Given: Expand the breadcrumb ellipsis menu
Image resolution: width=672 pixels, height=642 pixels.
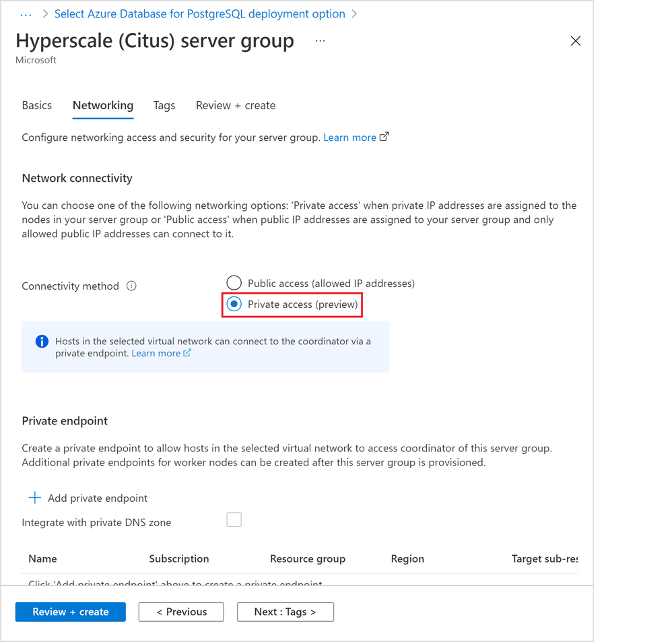Looking at the screenshot, I should 26,15.
